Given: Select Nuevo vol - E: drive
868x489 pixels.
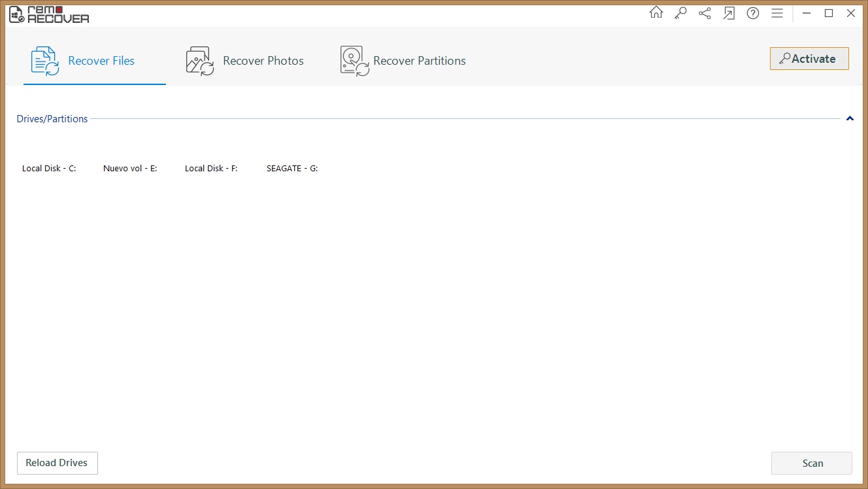Looking at the screenshot, I should 130,169.
